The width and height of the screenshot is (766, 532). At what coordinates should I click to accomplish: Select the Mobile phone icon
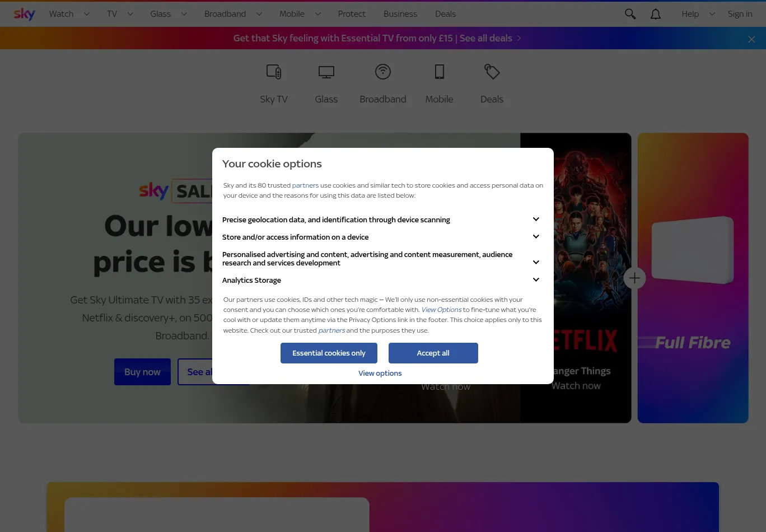tap(439, 72)
